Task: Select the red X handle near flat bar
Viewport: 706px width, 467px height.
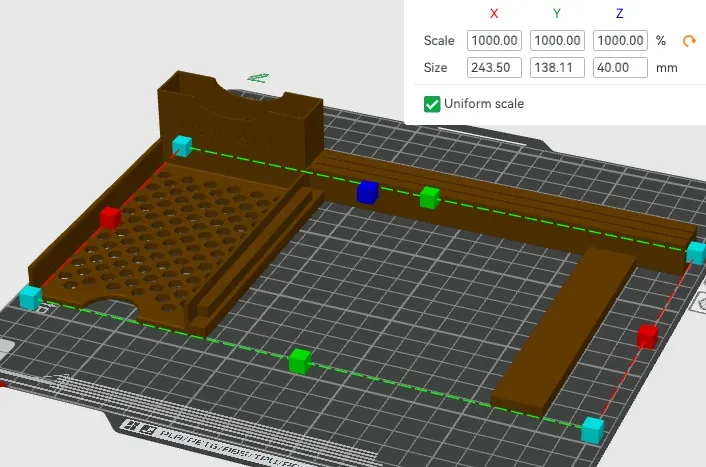Action: 647,336
